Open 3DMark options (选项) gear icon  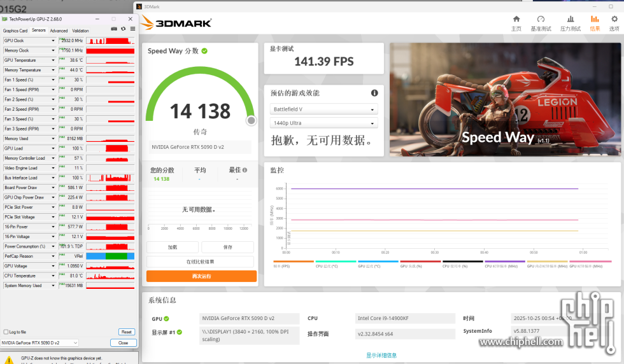coord(614,20)
